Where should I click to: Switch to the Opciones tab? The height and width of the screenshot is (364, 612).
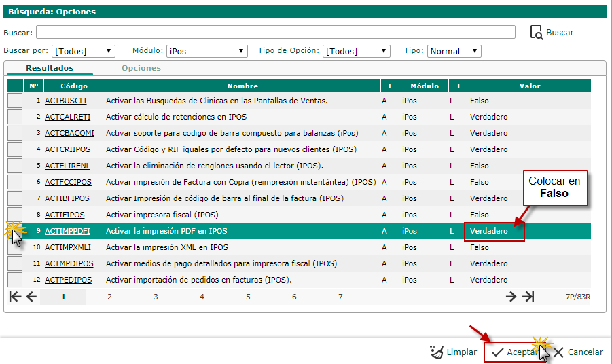(141, 68)
